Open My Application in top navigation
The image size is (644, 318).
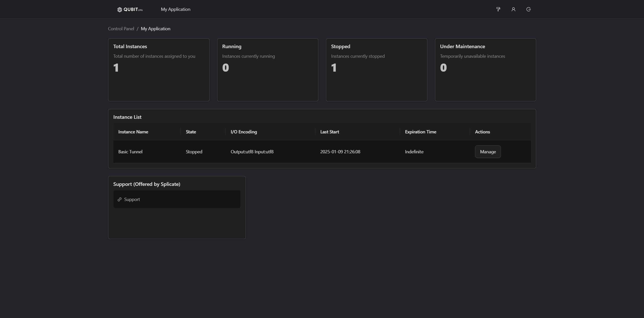[x=176, y=9]
